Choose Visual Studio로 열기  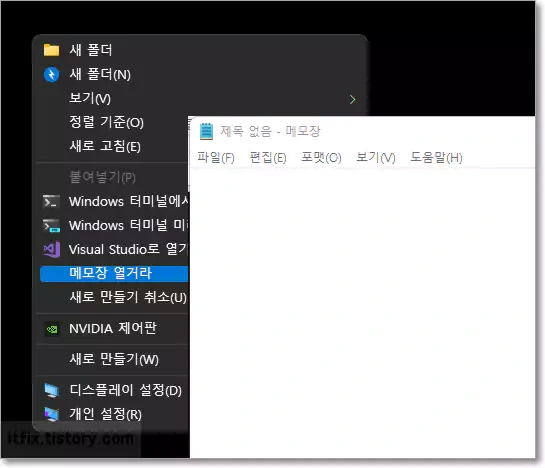114,249
